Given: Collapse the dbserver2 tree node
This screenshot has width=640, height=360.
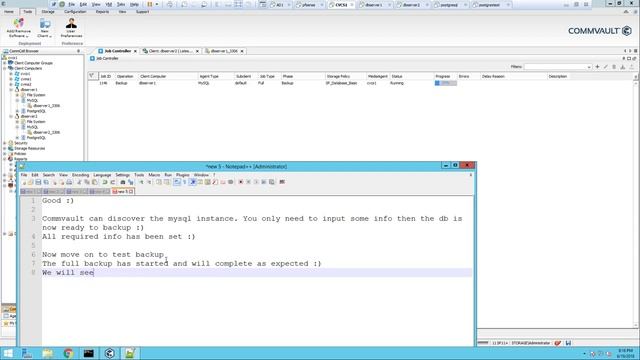Looking at the screenshot, I should click(11, 116).
